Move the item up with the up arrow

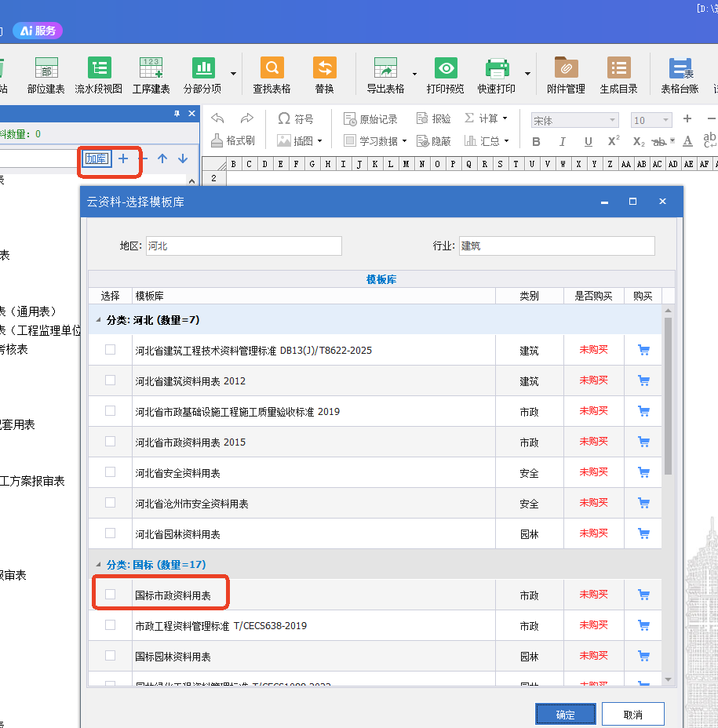coord(162,158)
